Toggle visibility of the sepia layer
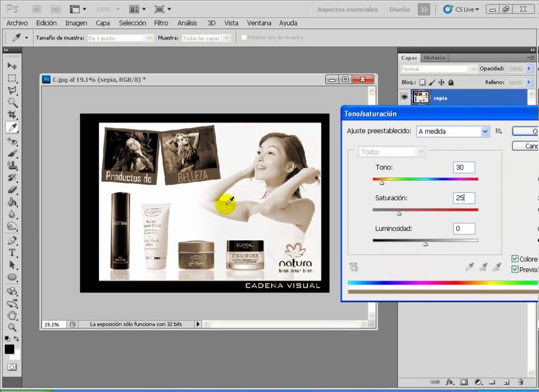 tap(405, 97)
